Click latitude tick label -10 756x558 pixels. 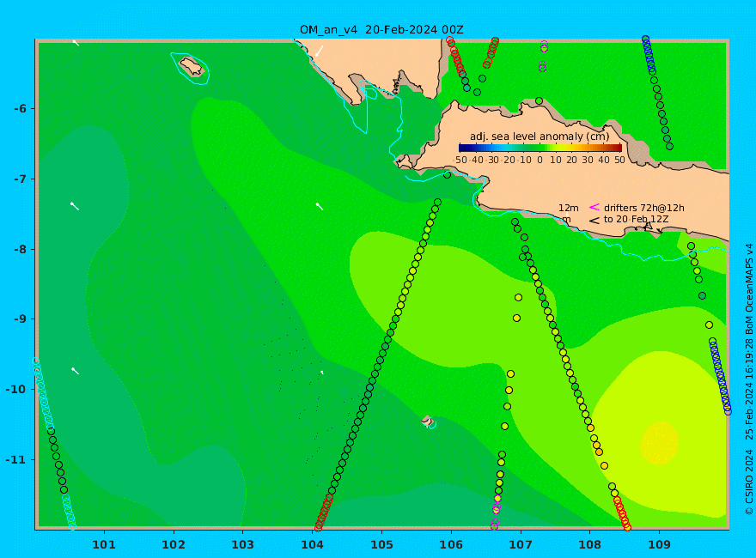pos(17,390)
